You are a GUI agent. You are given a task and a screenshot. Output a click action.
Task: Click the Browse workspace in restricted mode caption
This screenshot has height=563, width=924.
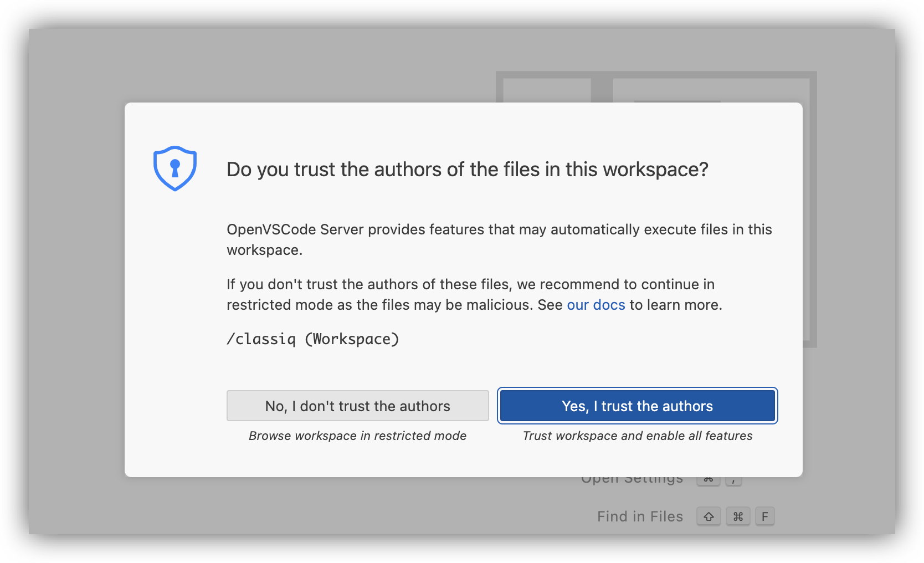click(x=357, y=436)
